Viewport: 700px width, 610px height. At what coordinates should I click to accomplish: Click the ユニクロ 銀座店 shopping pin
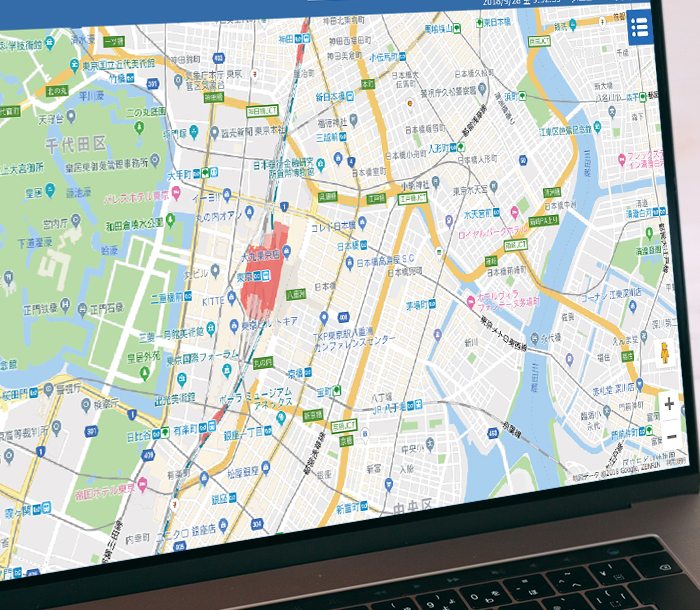223,525
